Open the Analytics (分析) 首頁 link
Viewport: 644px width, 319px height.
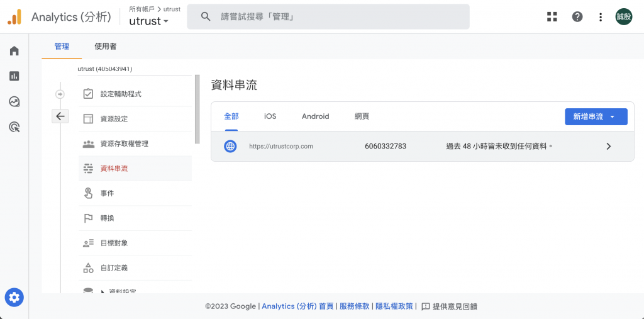[x=297, y=306]
